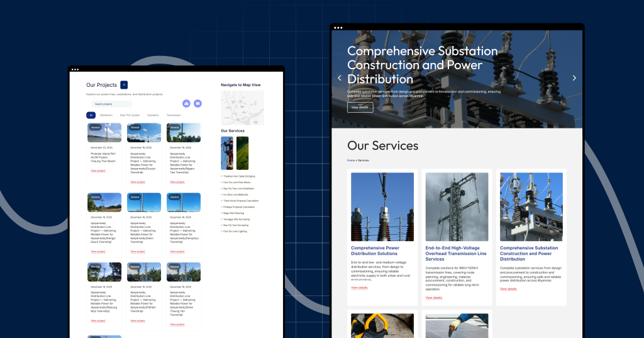The height and width of the screenshot is (338, 644).
Task: Click General tag on Phokalar Island card
Action: (96, 128)
